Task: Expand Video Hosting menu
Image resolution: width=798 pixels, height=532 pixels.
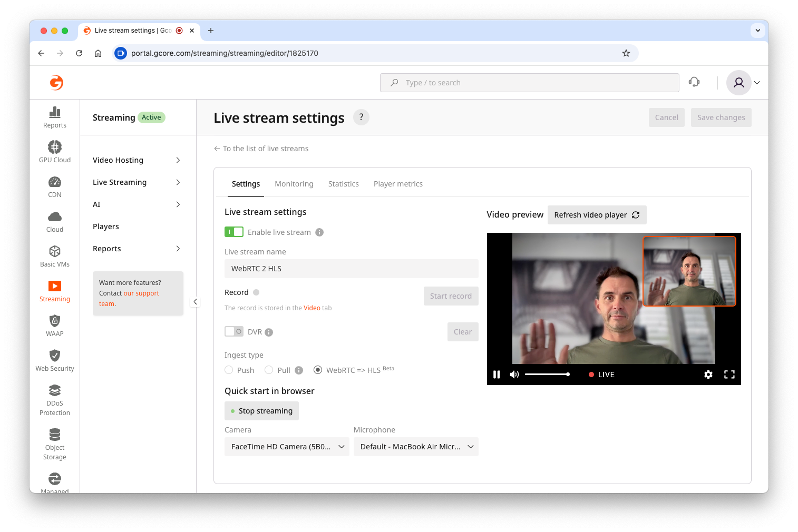Action: tap(137, 160)
